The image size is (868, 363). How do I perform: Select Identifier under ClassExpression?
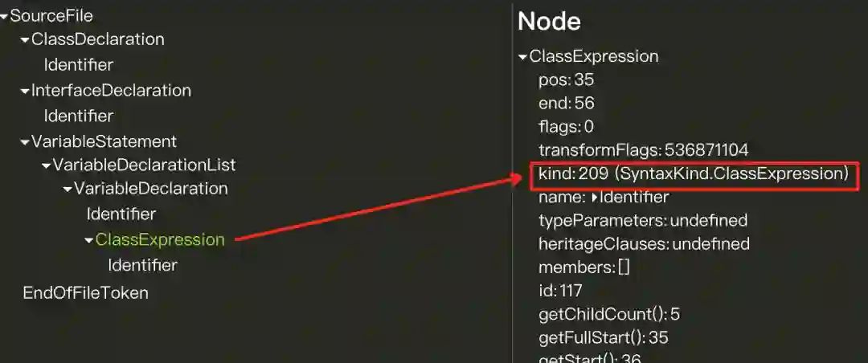[143, 265]
